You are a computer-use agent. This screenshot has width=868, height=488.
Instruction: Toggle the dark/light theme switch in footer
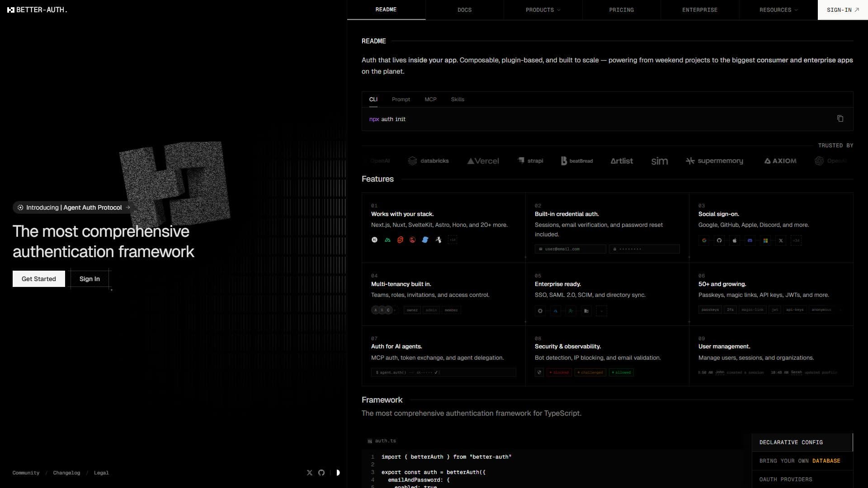tap(338, 473)
